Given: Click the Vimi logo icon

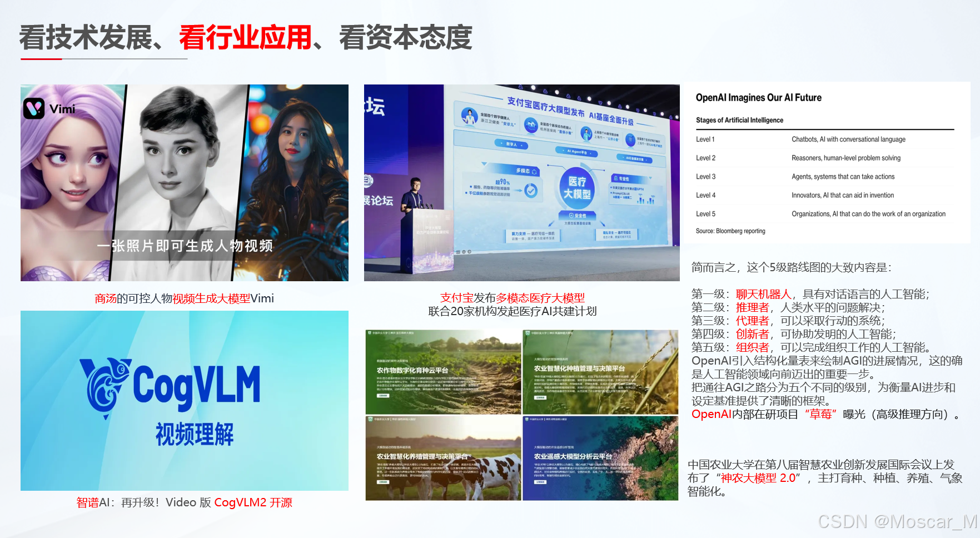Looking at the screenshot, I should coord(33,108).
